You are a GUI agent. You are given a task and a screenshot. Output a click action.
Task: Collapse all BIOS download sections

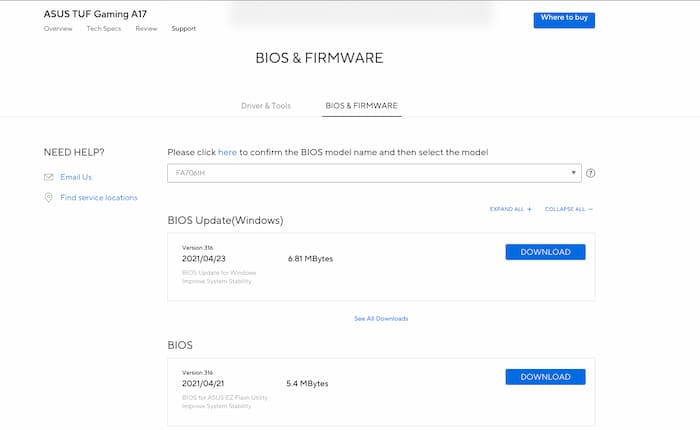569,209
